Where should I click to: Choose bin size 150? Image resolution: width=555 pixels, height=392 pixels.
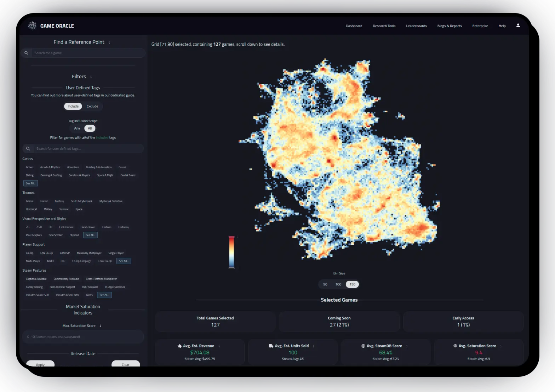click(x=353, y=284)
